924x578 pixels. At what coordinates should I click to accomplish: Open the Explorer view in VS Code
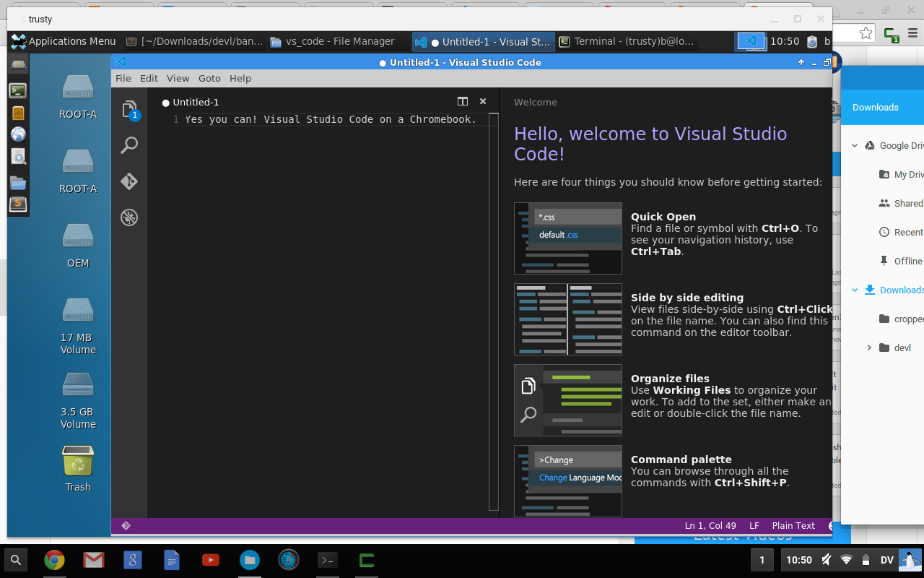[129, 109]
